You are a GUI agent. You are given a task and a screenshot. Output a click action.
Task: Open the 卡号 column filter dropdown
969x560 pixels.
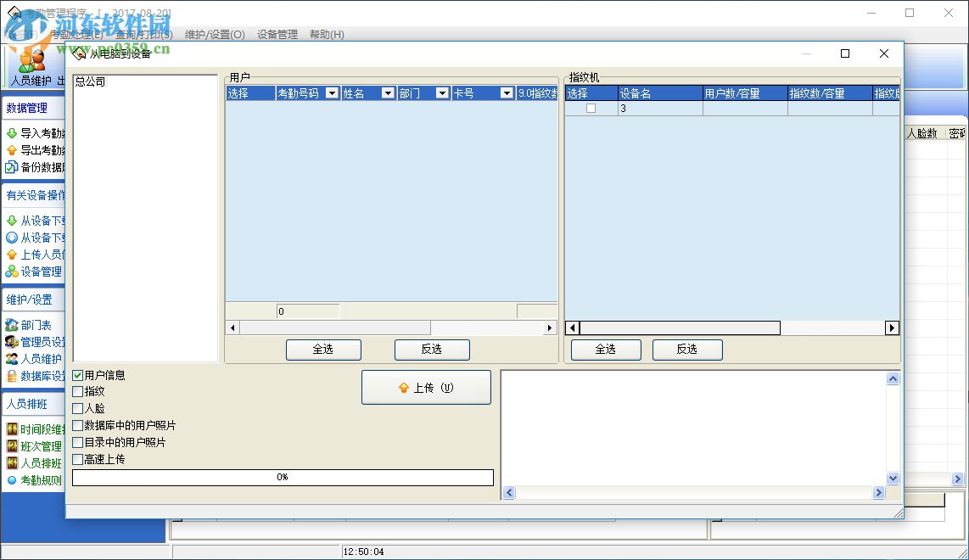point(507,93)
